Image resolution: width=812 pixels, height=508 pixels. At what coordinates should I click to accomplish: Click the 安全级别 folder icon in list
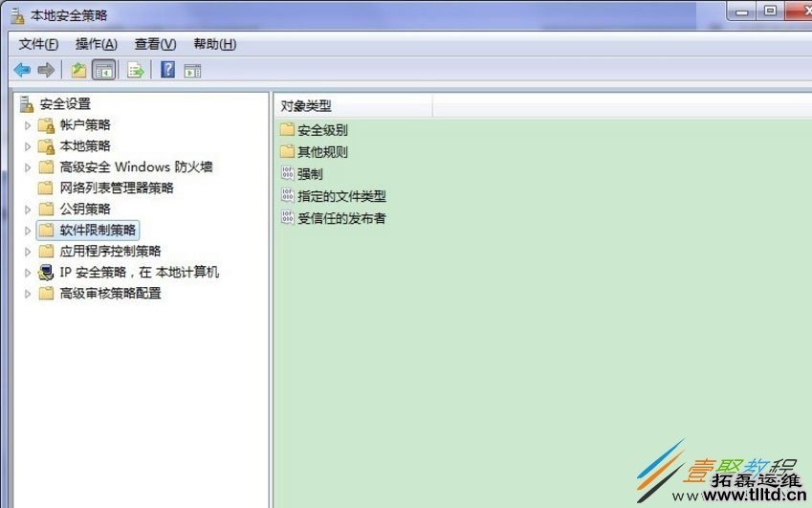click(287, 129)
